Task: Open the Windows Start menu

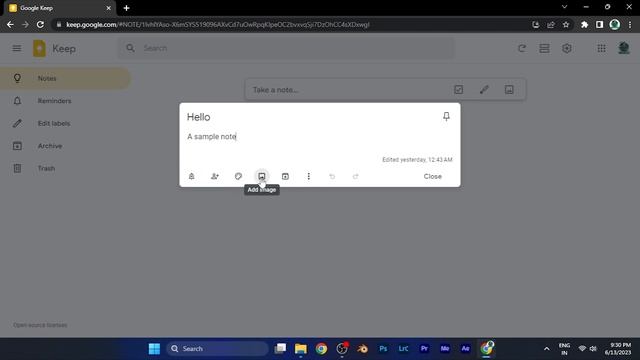Action: (154, 349)
